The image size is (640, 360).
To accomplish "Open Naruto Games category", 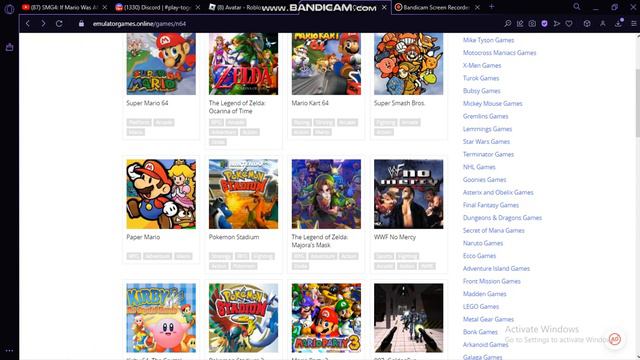I will point(483,243).
